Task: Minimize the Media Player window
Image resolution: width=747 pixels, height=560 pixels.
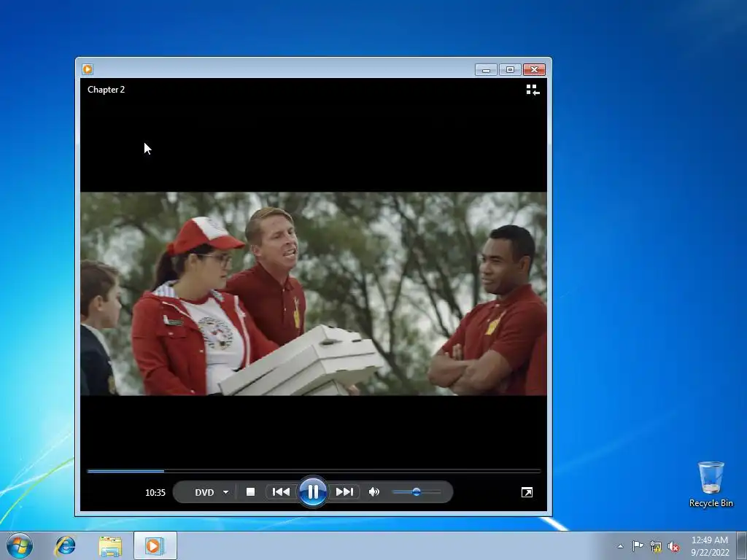Action: tap(486, 69)
